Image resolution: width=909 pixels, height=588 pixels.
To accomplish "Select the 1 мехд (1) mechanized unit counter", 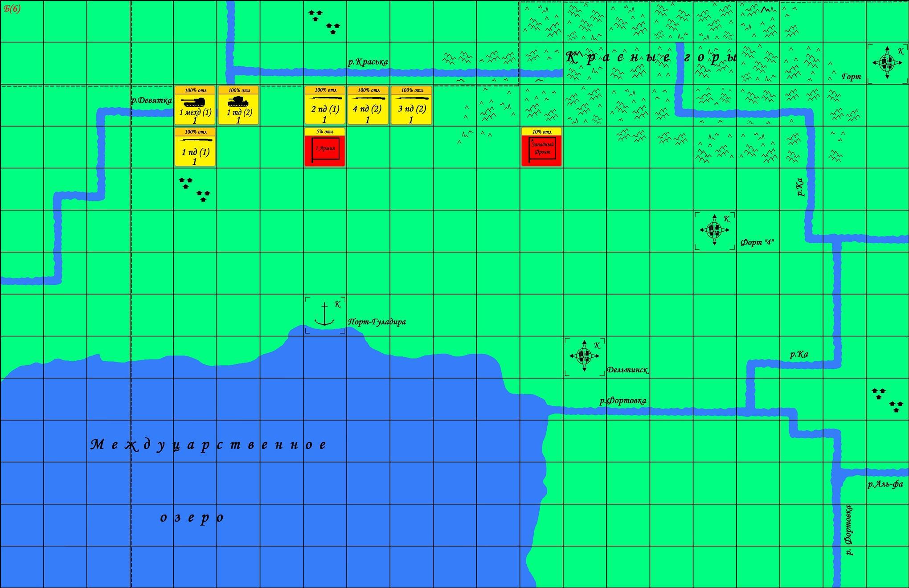I will click(195, 106).
